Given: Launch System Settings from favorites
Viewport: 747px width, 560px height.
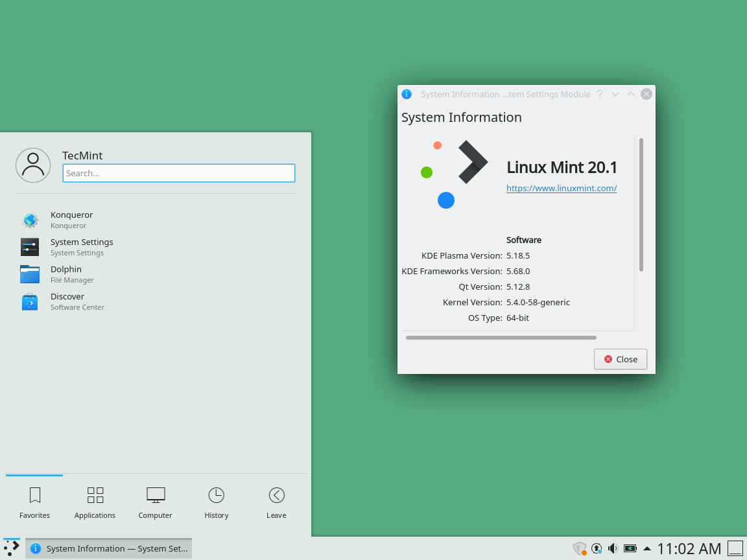Looking at the screenshot, I should 81,247.
